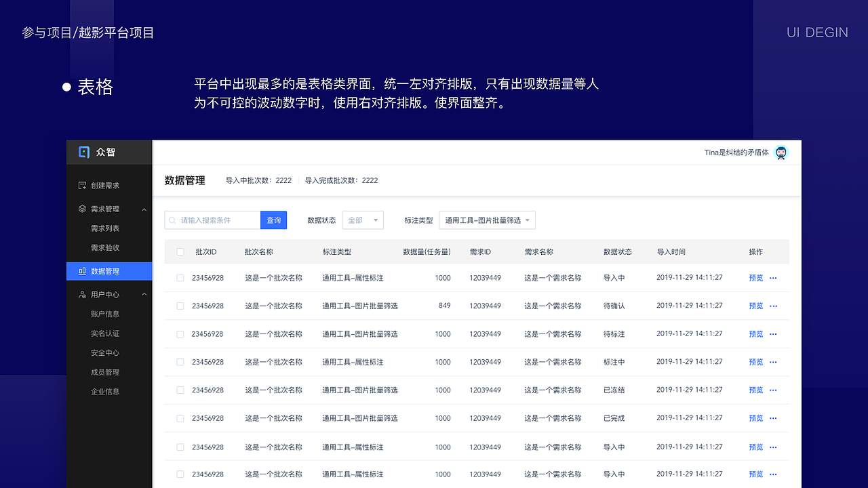Click the 查询 search button
The image size is (868, 488).
[273, 220]
